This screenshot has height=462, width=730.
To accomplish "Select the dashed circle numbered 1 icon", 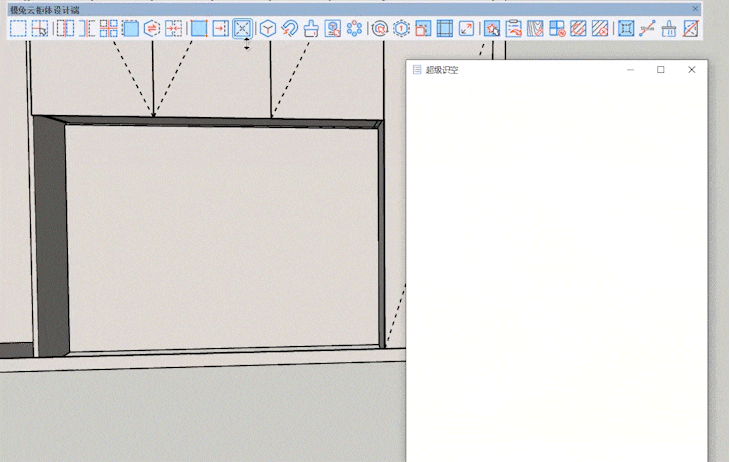I will tap(401, 29).
